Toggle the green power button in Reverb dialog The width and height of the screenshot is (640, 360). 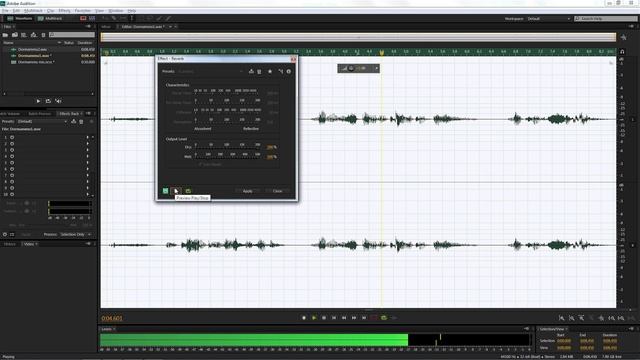pos(165,191)
